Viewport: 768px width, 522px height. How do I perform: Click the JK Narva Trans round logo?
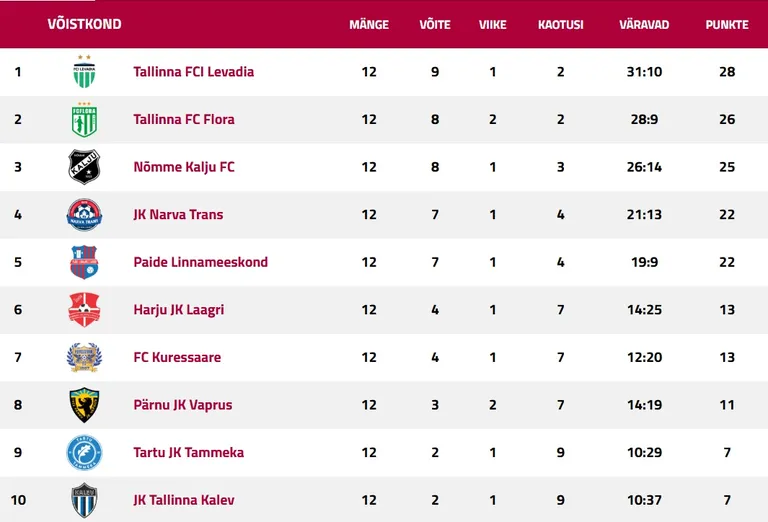pos(84,214)
